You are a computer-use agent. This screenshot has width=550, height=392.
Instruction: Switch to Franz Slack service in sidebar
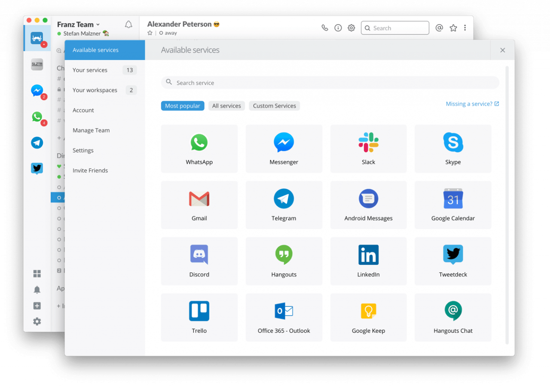point(37,39)
